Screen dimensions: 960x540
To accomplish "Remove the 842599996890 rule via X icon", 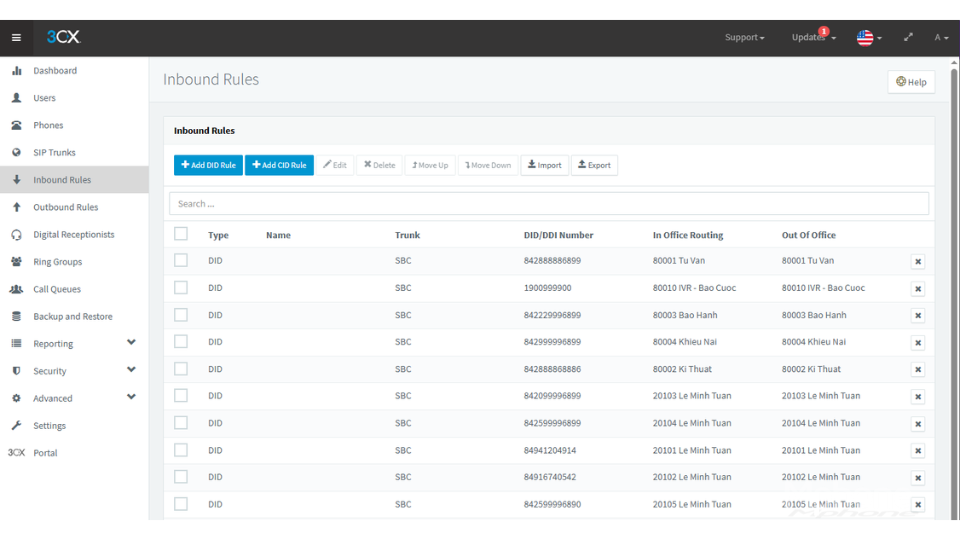I will tap(918, 504).
